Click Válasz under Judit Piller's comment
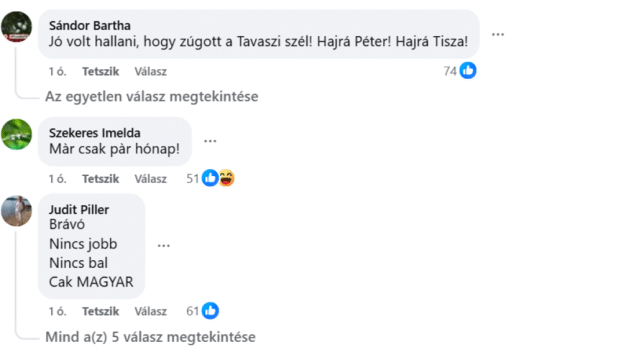Viewport: 644px width, 352px height. (x=150, y=312)
